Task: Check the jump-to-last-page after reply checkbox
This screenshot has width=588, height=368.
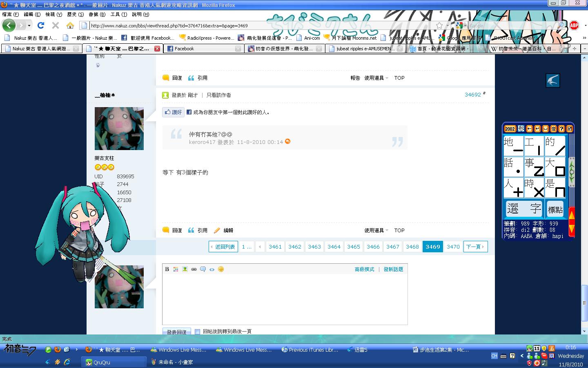Action: point(198,332)
